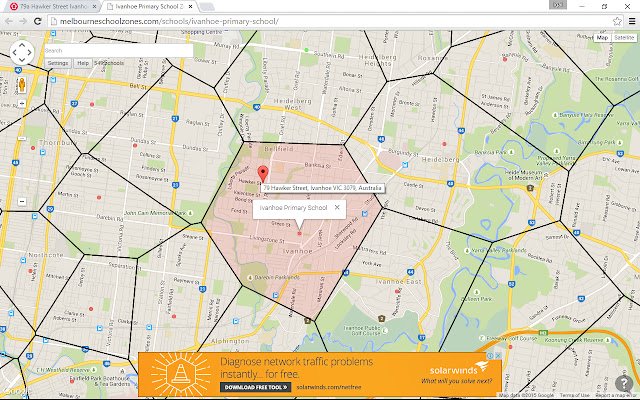The height and width of the screenshot is (400, 640).
Task: Open the solarwinds.com/netfree link
Action: point(329,387)
